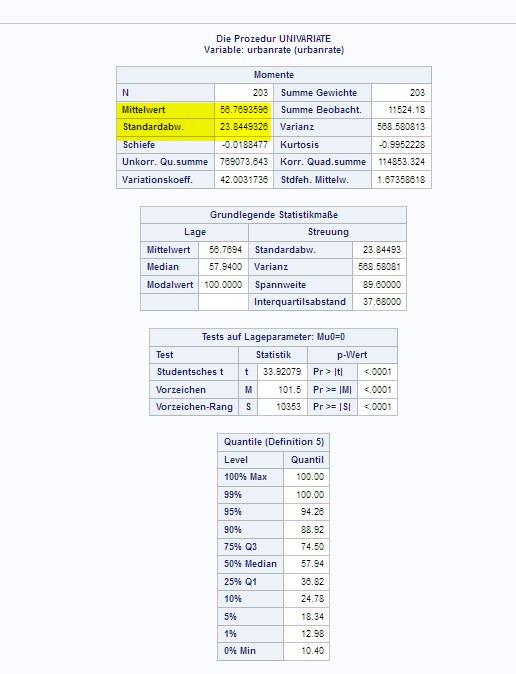Click the Quantil column header
Screen dimensions: 516x674
pos(307,460)
